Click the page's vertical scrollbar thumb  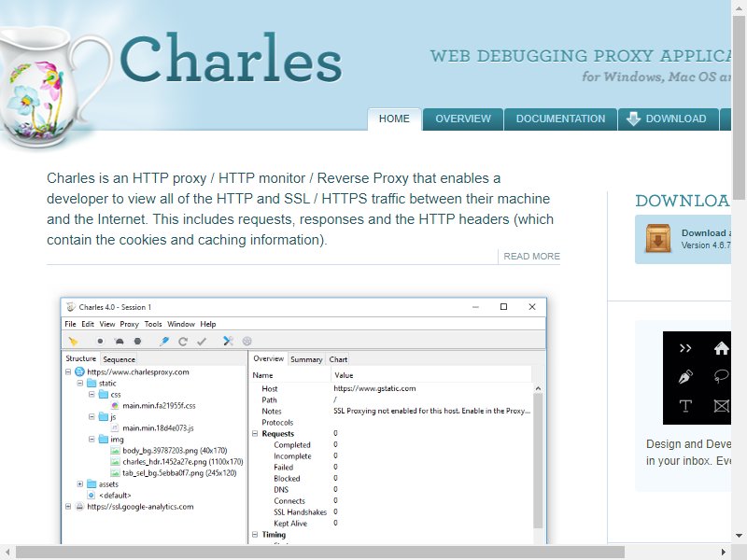tap(739, 107)
